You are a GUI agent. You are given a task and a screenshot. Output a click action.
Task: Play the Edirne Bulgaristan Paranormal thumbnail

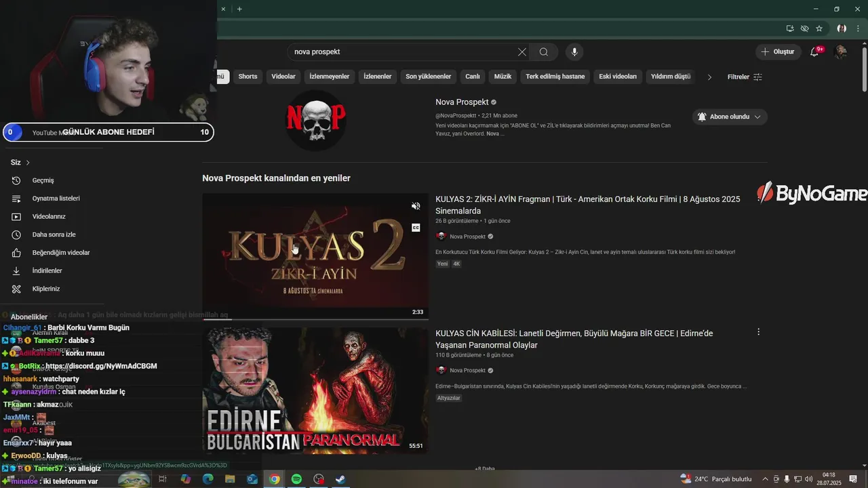315,390
